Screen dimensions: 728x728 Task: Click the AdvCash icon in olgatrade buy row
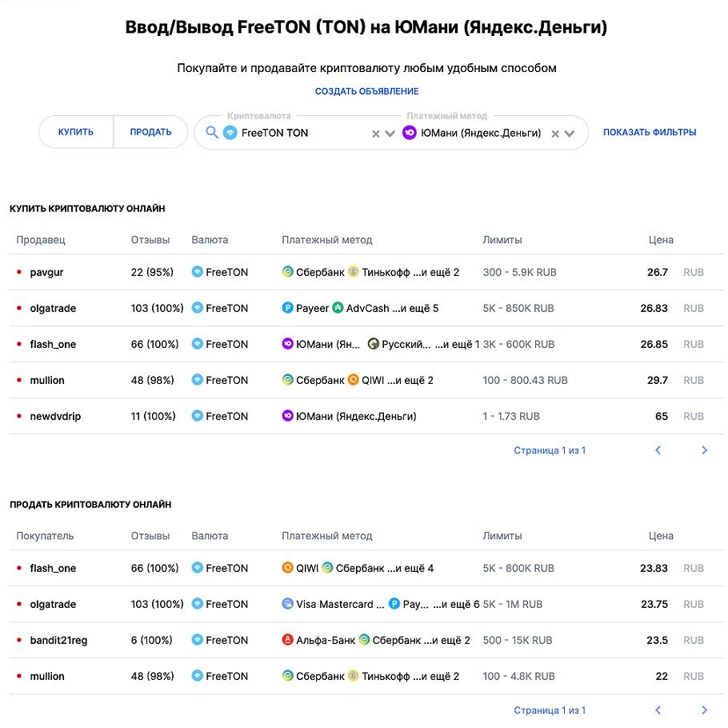coord(338,308)
